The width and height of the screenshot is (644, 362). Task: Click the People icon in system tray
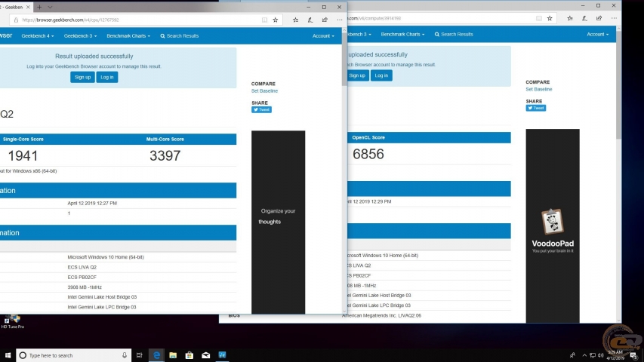(572, 355)
